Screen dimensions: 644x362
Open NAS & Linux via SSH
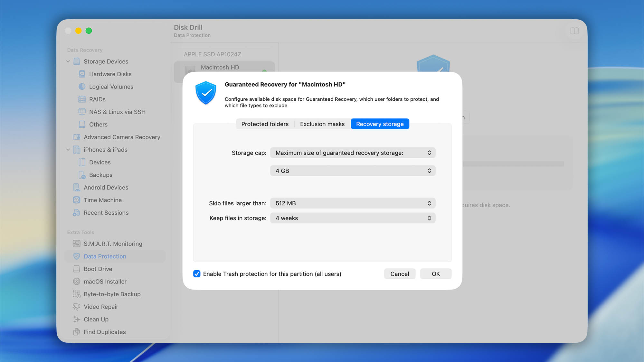pyautogui.click(x=117, y=112)
